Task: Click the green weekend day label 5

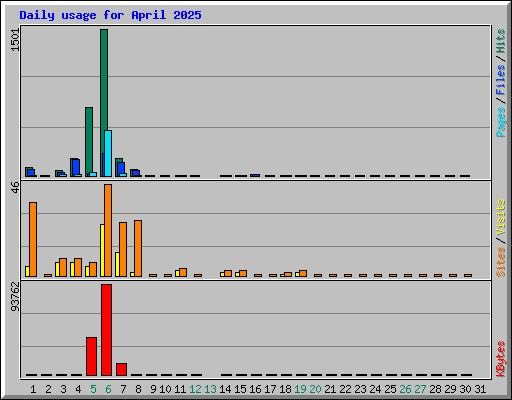Action: click(x=93, y=389)
